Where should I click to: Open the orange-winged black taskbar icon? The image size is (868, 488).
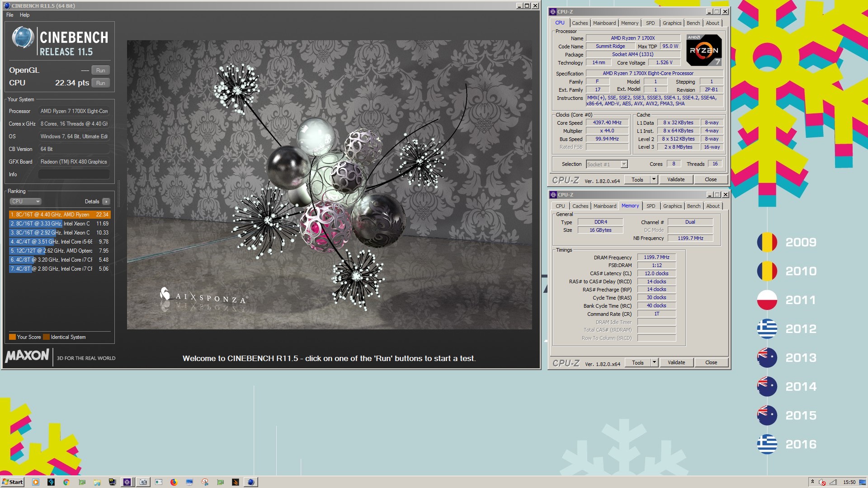pyautogui.click(x=235, y=482)
